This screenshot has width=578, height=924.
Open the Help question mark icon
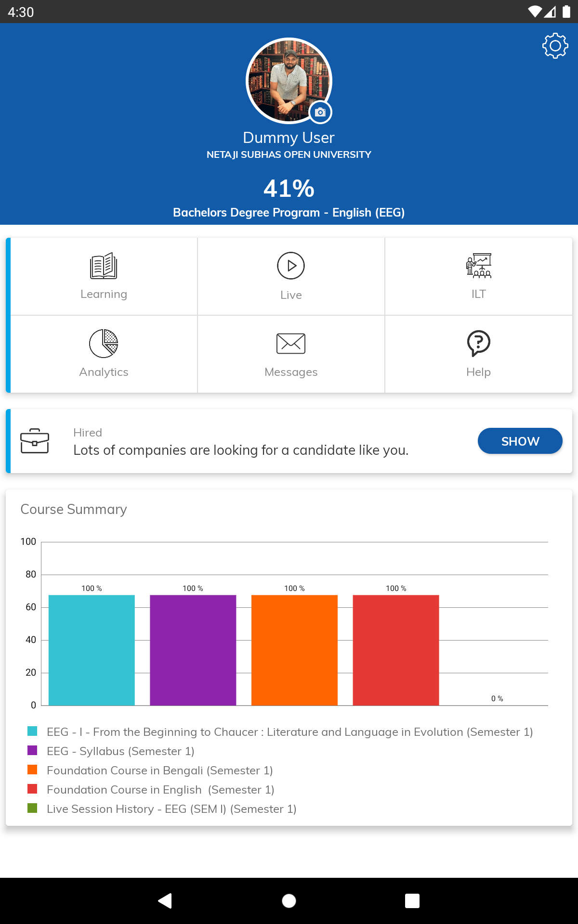(478, 344)
